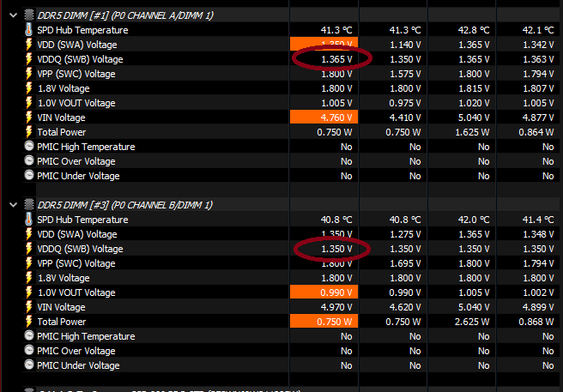Click lightning icon for DIMM [#1] 1.0V VOUT Voltage
This screenshot has height=392, width=563.
[x=28, y=103]
